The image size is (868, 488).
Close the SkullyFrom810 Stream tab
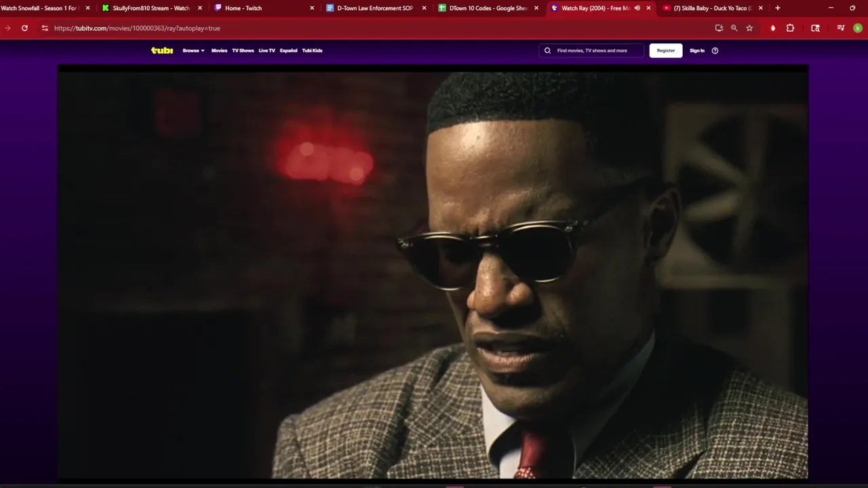click(x=199, y=8)
